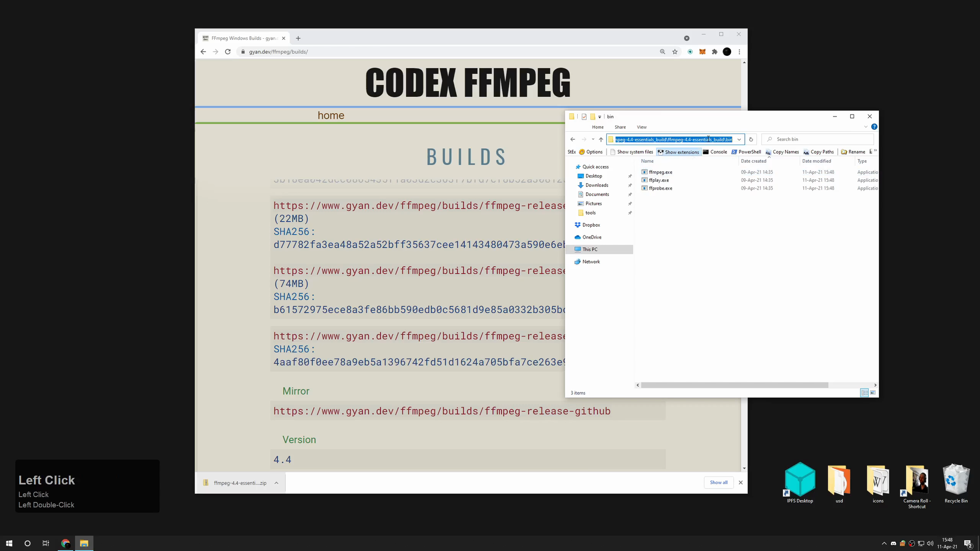980x551 pixels.
Task: Show hidden system tray icons
Action: (884, 543)
